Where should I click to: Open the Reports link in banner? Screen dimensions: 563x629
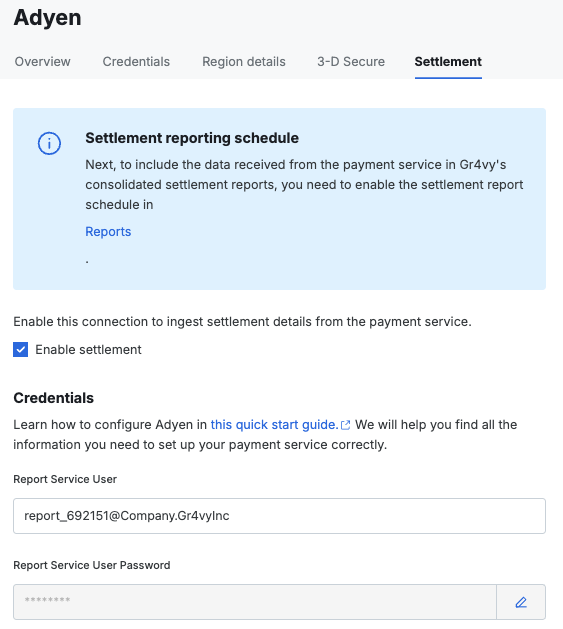(108, 231)
